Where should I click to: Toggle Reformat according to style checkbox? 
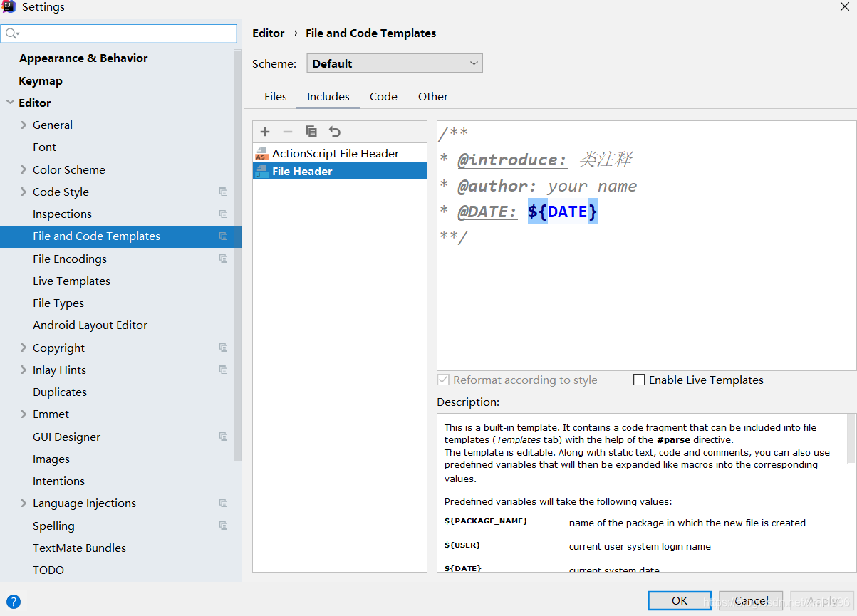(443, 380)
